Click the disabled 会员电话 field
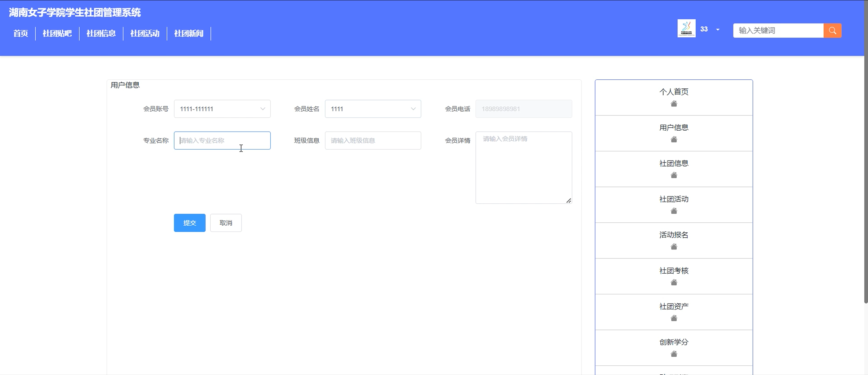The height and width of the screenshot is (375, 868). click(524, 109)
